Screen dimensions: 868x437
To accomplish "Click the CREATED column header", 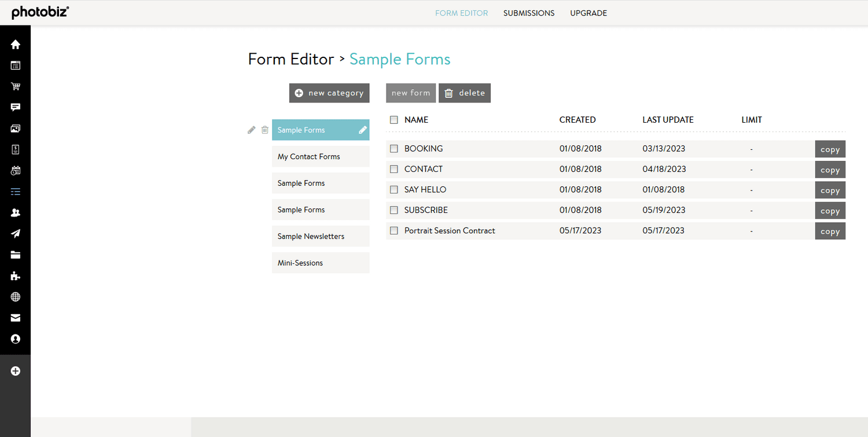I will point(578,120).
